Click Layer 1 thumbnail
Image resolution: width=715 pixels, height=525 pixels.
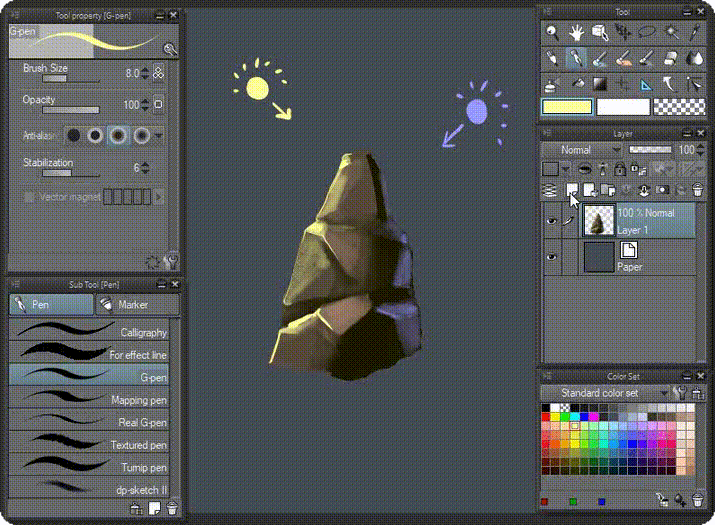[x=599, y=220]
